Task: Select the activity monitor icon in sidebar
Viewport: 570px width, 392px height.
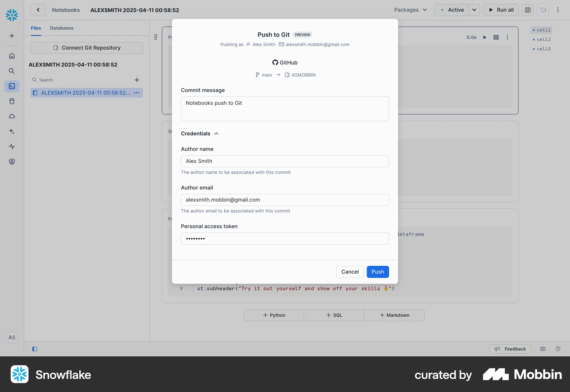Action: click(12, 146)
